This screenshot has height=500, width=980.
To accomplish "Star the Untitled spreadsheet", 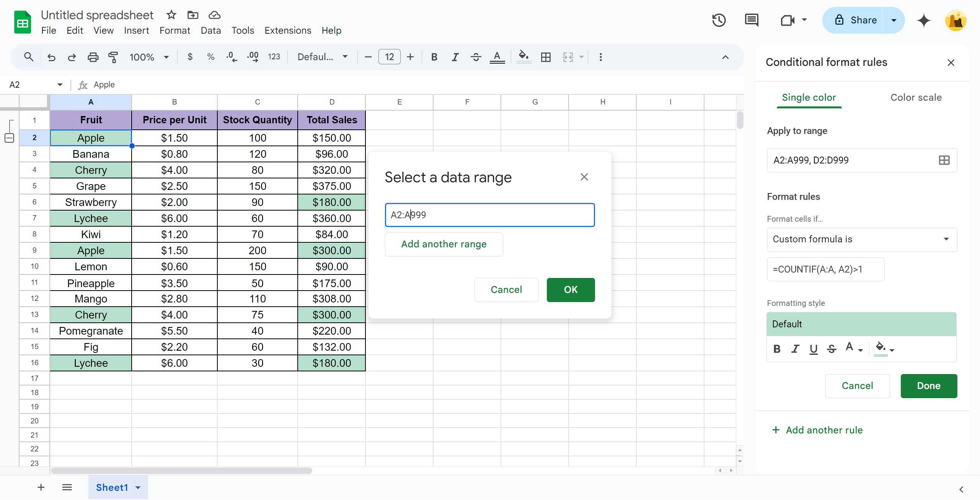I will 171,15.
